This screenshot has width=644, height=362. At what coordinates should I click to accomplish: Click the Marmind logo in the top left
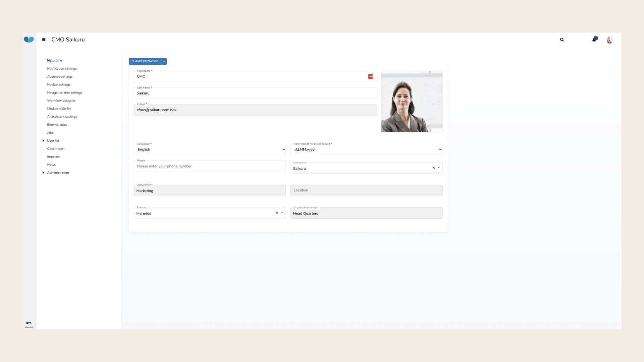click(x=29, y=39)
